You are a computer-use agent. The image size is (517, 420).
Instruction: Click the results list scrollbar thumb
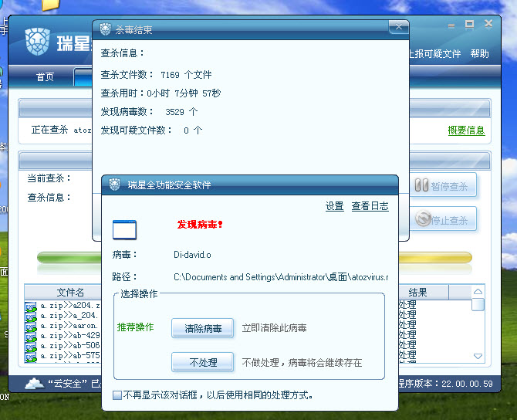point(478,304)
